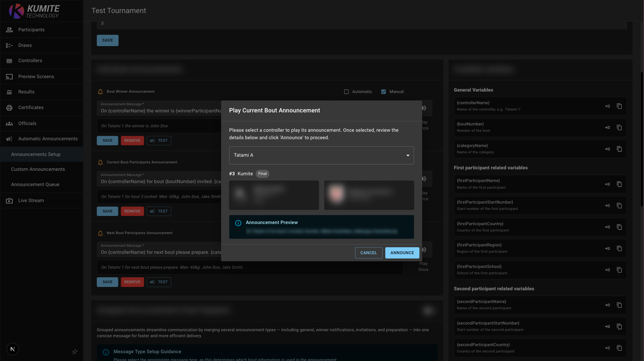644x361 pixels.
Task: Remove the Bout Winner Announcement
Action: click(x=132, y=141)
